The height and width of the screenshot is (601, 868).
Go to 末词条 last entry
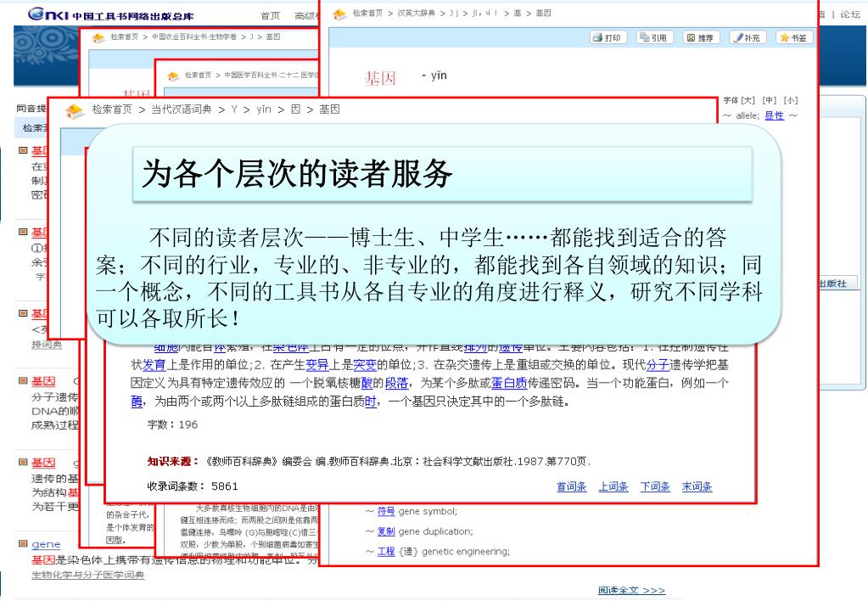(697, 486)
